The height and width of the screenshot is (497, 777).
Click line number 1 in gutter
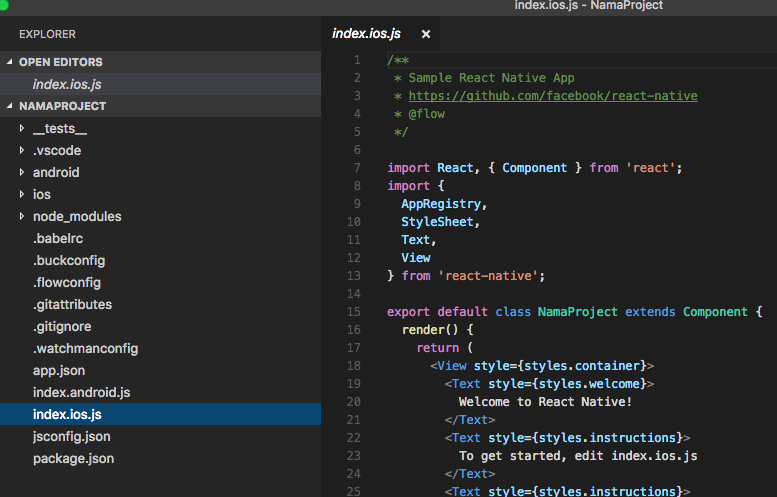[x=357, y=60]
